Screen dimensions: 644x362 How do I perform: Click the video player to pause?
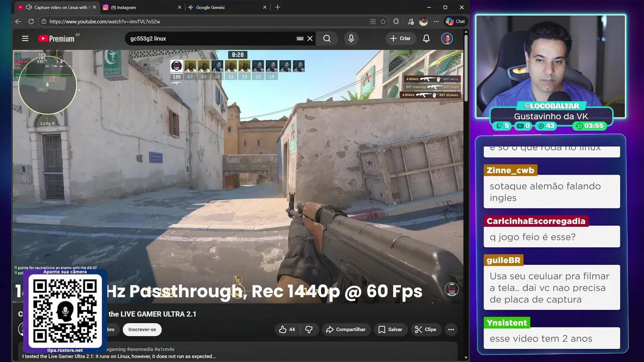click(x=238, y=176)
